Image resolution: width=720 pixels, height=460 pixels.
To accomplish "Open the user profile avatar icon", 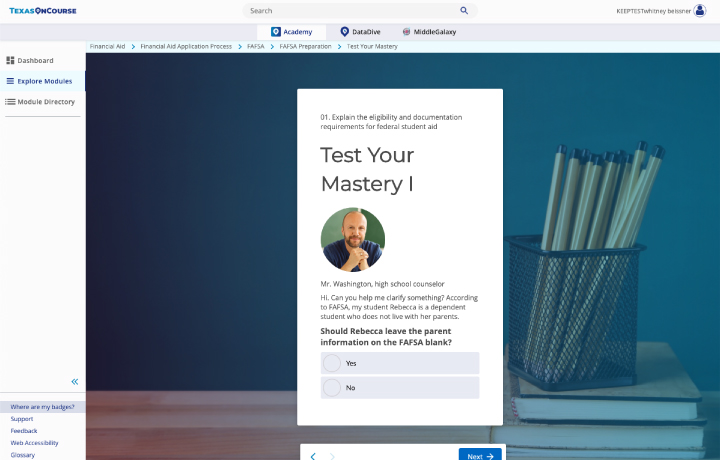I will coord(699,11).
